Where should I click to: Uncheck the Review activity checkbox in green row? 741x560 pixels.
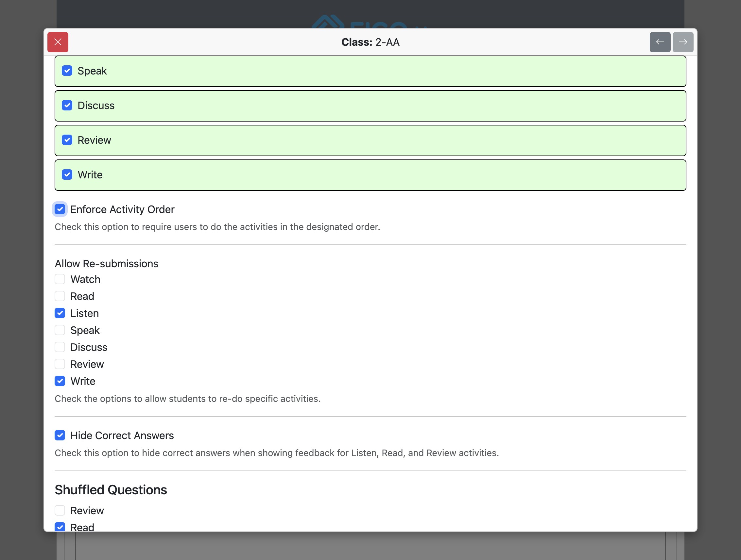67,140
